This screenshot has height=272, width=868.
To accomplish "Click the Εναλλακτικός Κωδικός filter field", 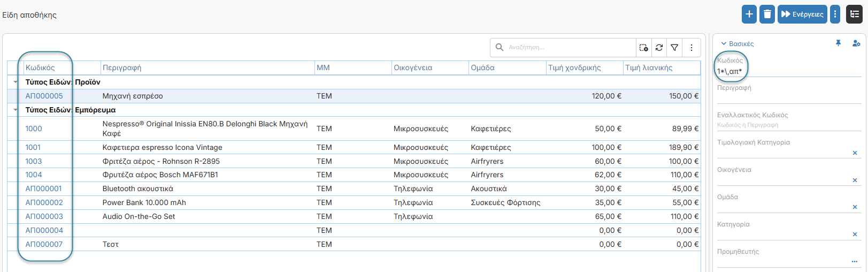I will (789, 125).
